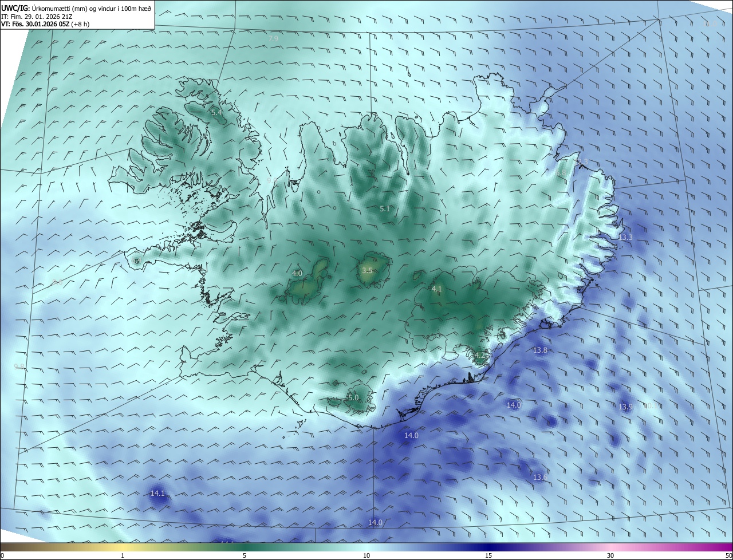
Task: Click the map title "Úrkomumætti (mm) og vindur í 100m hæð"
Action: coord(91,7)
